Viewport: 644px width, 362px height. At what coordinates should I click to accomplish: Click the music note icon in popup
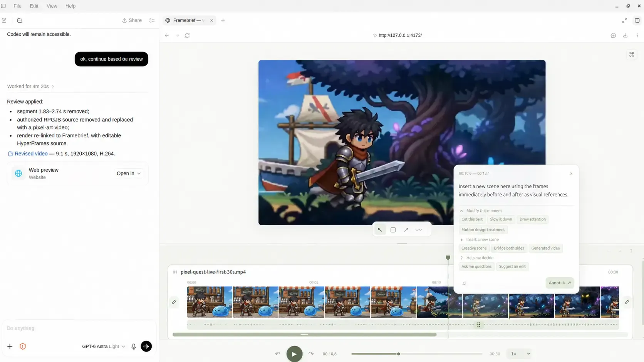(464, 283)
